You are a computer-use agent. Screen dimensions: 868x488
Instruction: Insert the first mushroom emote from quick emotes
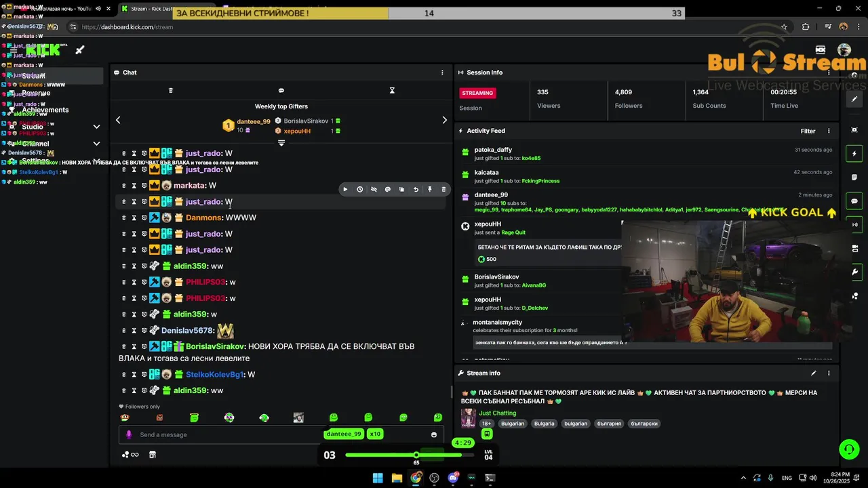click(x=124, y=418)
